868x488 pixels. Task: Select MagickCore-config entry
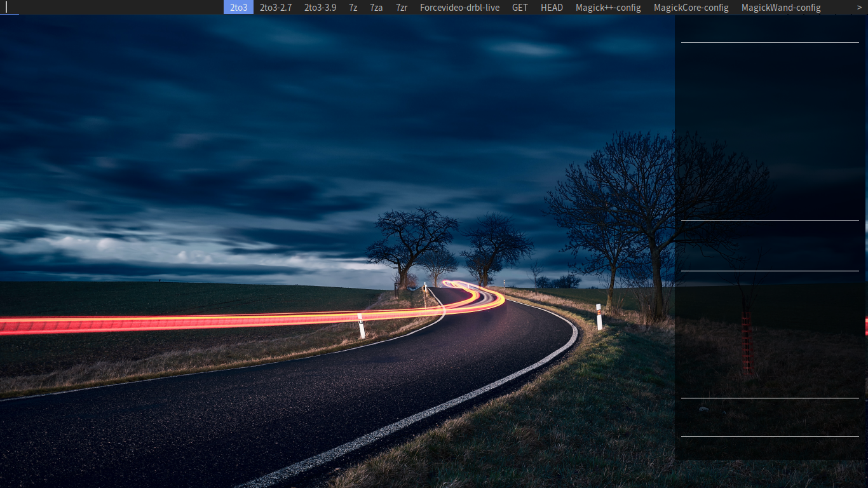691,8
